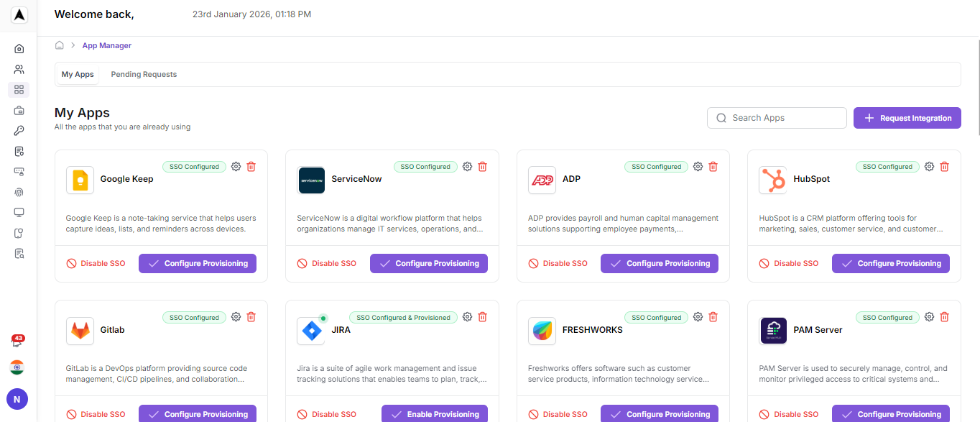Image resolution: width=980 pixels, height=422 pixels.
Task: Click the home icon in the sidebar
Action: [x=19, y=49]
